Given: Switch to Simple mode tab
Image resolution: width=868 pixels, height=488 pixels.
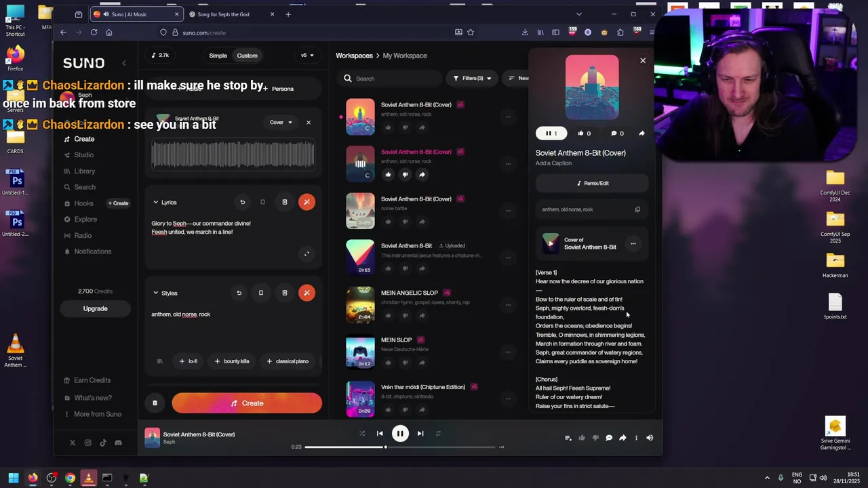Looking at the screenshot, I should click(x=218, y=56).
